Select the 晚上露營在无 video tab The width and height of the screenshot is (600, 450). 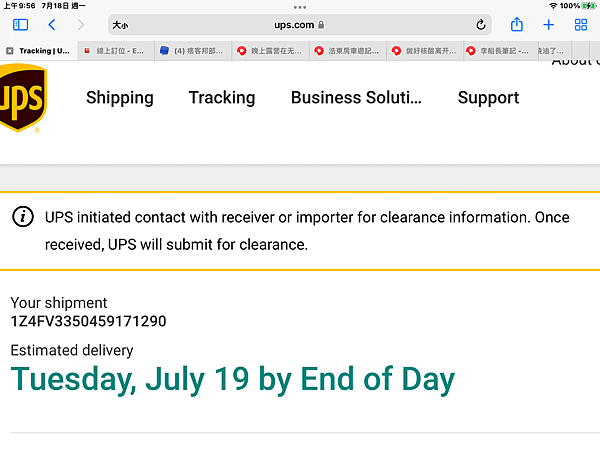273,50
